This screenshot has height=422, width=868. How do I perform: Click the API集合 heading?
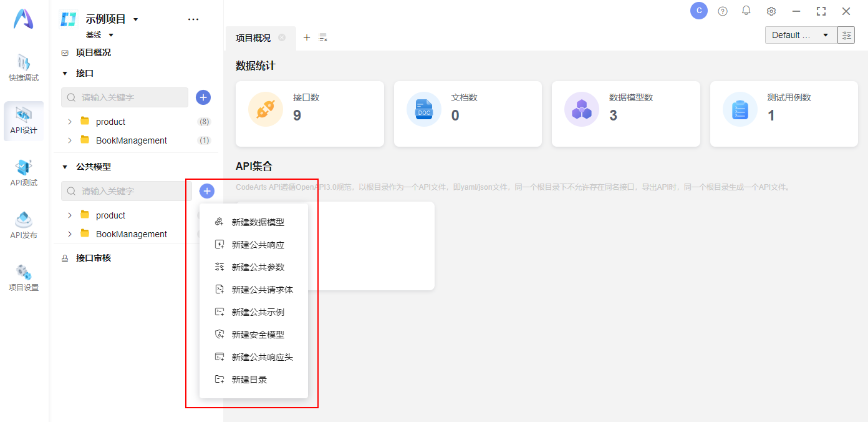pos(254,166)
